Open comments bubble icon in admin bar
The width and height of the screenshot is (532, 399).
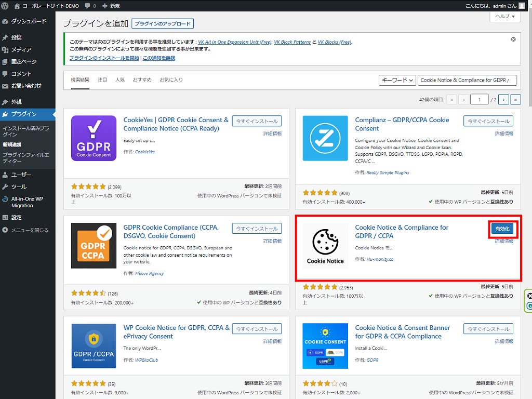(x=87, y=6)
